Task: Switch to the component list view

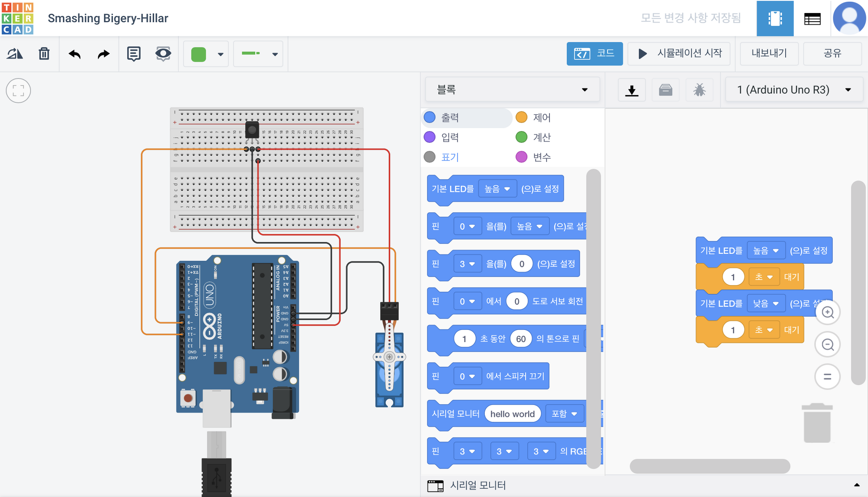Action: (x=812, y=19)
